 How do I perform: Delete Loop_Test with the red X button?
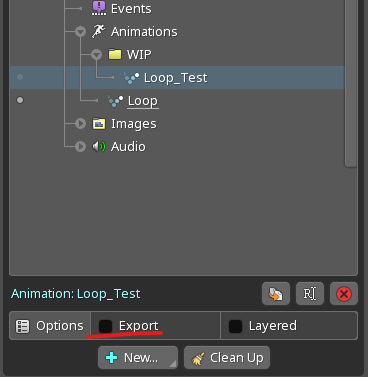[344, 294]
